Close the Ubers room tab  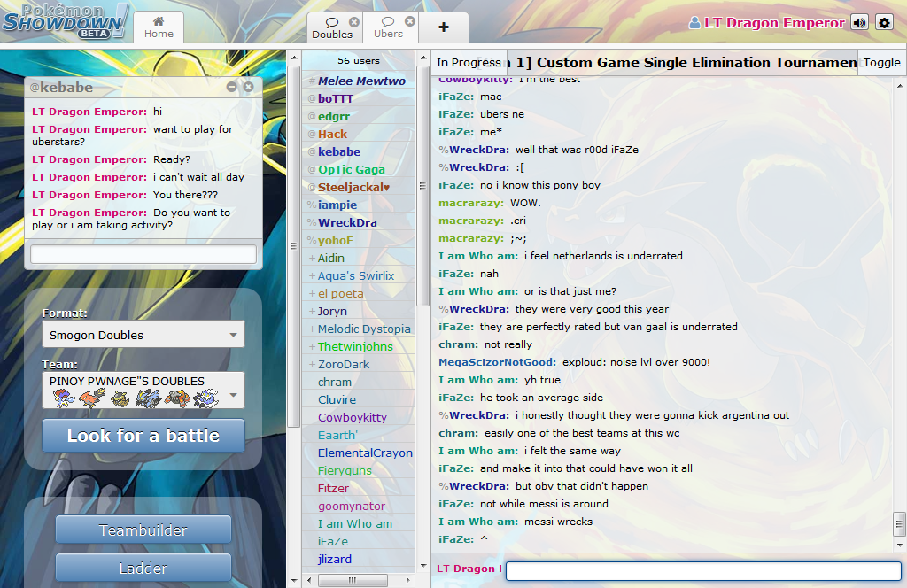(x=410, y=21)
